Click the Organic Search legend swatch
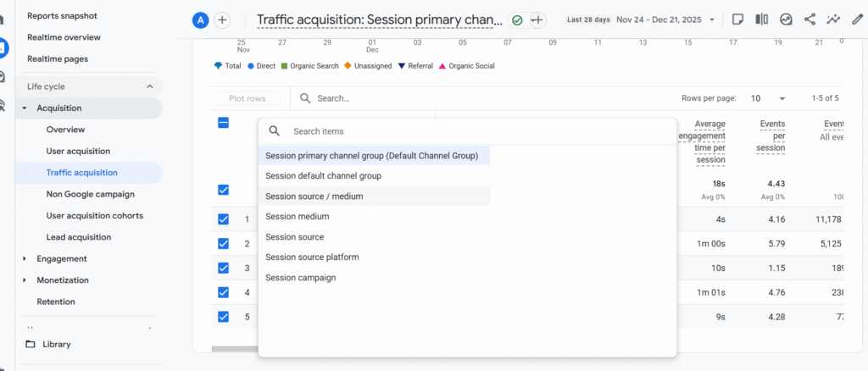The height and width of the screenshot is (371, 868). point(286,66)
